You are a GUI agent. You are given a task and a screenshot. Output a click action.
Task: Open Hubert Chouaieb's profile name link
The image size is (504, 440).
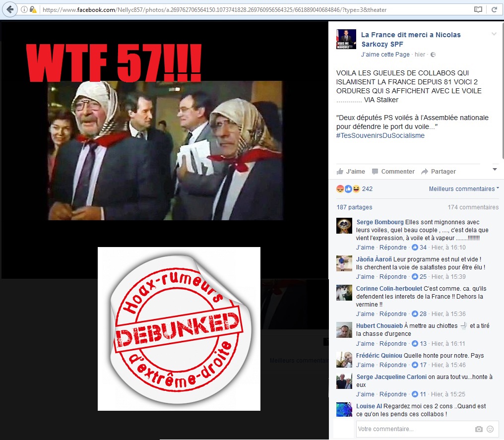point(379,326)
